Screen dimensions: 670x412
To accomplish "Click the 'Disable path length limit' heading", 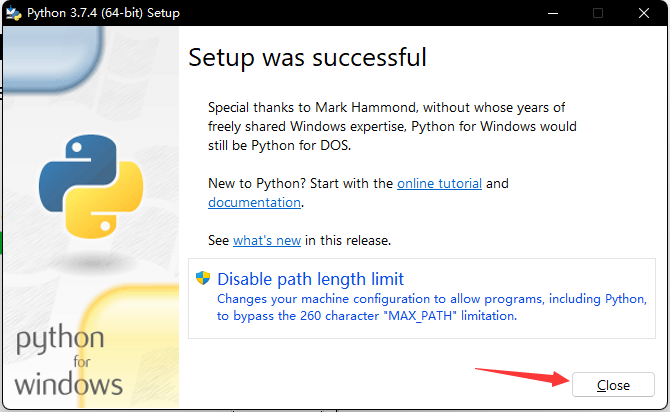I will [x=310, y=279].
